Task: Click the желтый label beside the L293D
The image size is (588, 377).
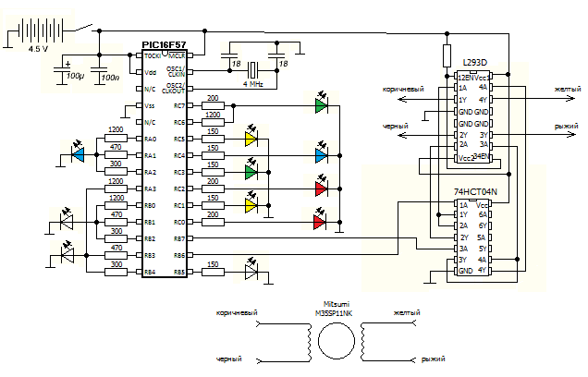Action: click(x=568, y=90)
